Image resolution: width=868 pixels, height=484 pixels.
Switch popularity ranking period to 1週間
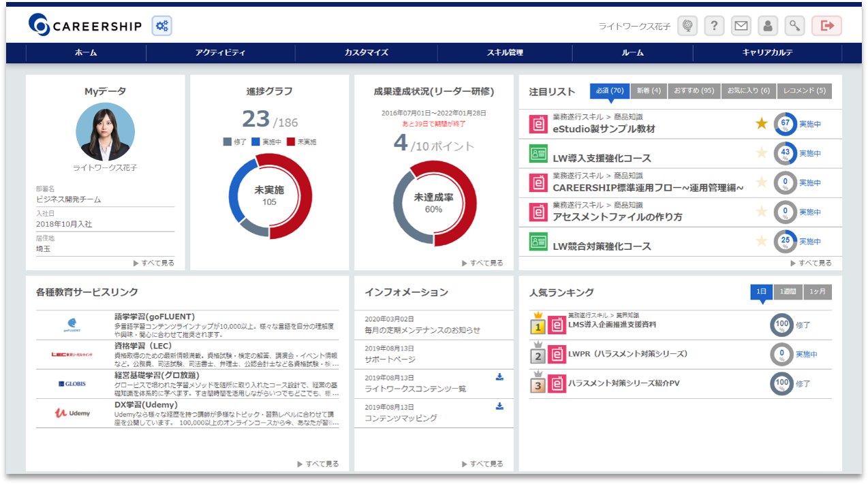pos(789,291)
